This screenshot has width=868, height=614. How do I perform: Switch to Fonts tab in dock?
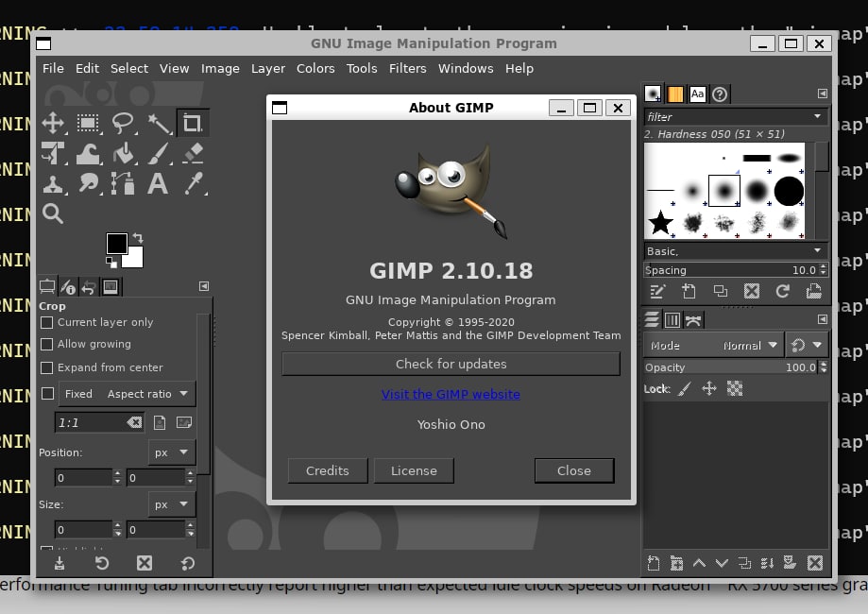(x=697, y=94)
